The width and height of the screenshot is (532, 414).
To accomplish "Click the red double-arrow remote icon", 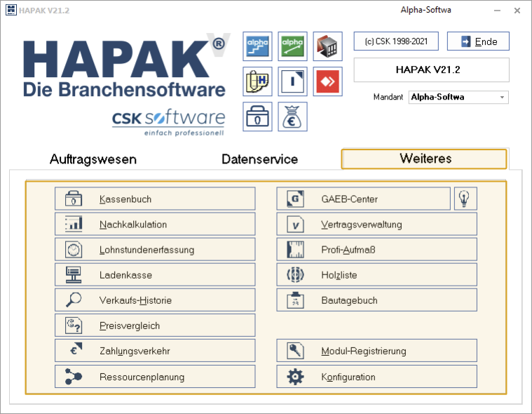I will tap(327, 81).
